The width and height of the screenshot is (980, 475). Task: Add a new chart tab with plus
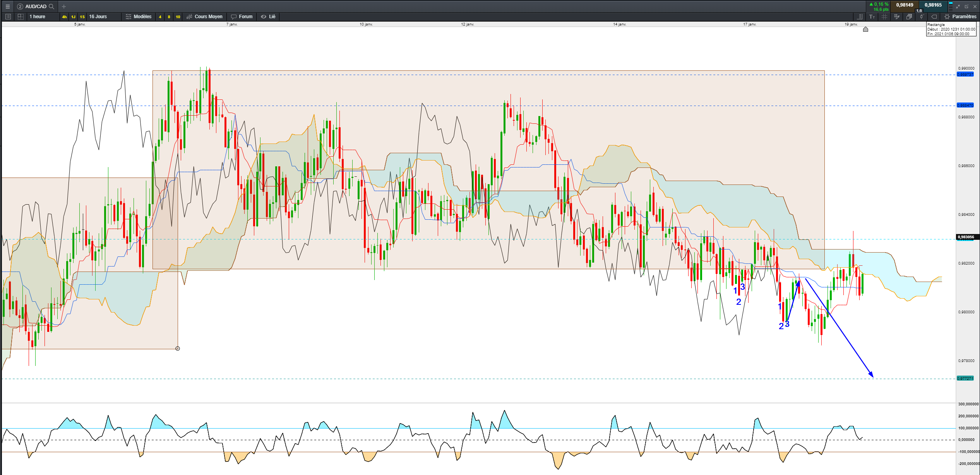[x=64, y=7]
